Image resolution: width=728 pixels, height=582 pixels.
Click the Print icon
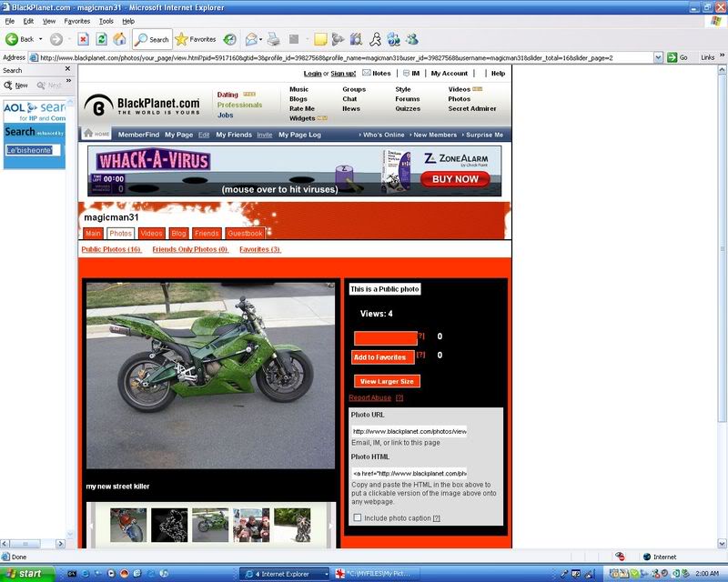pos(273,40)
